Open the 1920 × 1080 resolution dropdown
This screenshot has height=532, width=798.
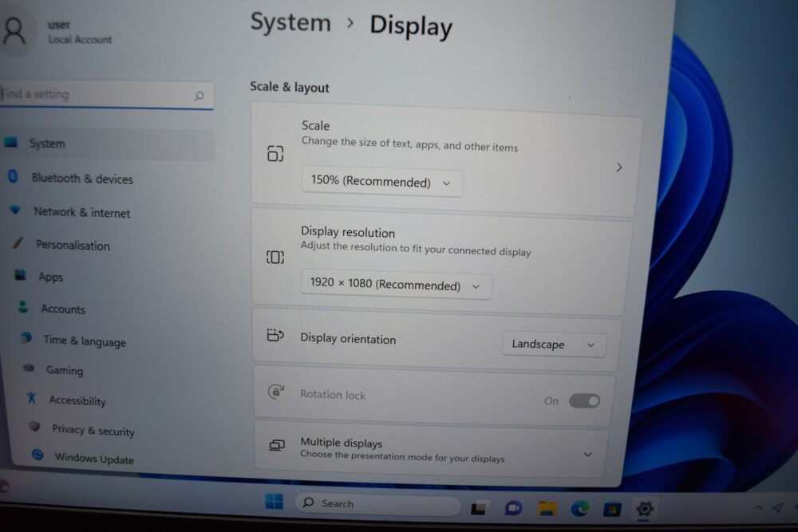click(397, 284)
